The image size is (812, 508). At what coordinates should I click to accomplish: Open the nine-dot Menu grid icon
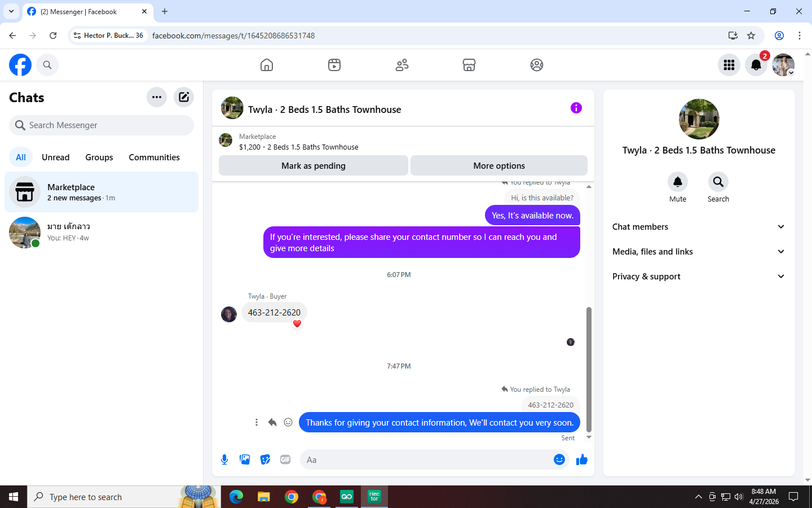(729, 65)
